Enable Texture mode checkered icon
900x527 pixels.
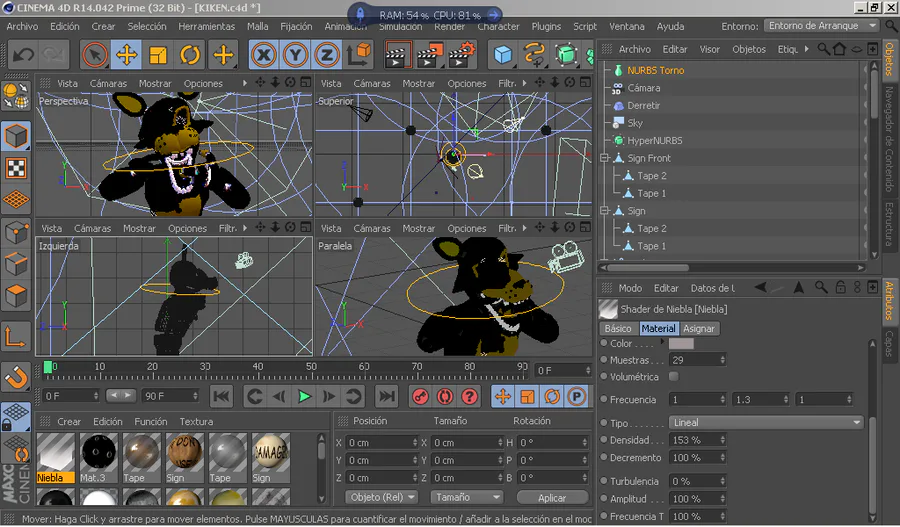tap(16, 168)
